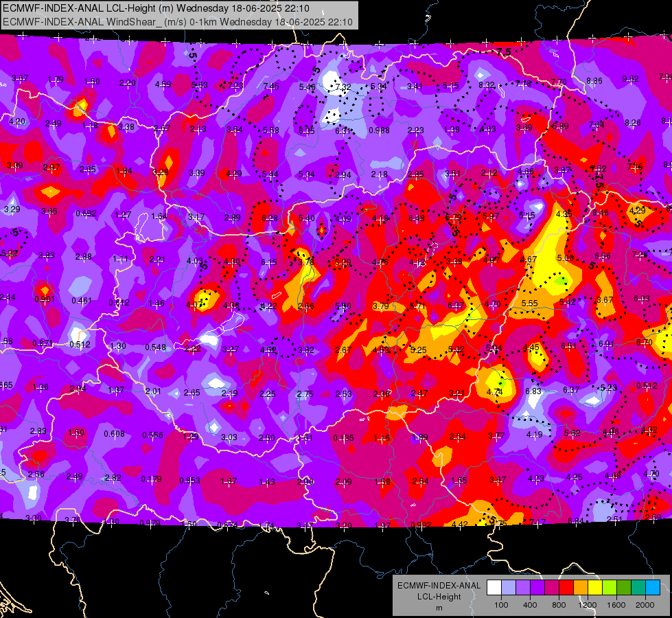Click the wind shear value 0.135
This screenshot has width=672, height=618.
pyautogui.click(x=344, y=437)
